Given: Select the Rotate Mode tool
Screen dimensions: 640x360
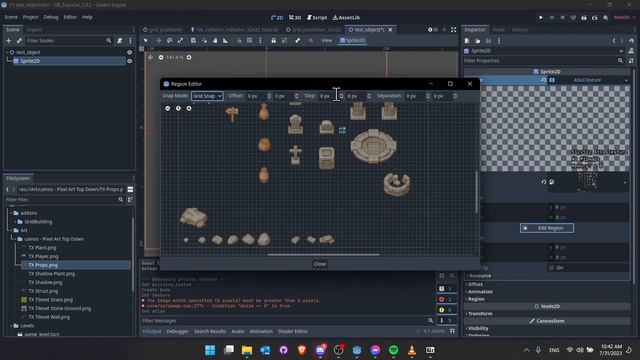Looking at the screenshot, I should click(x=169, y=40).
